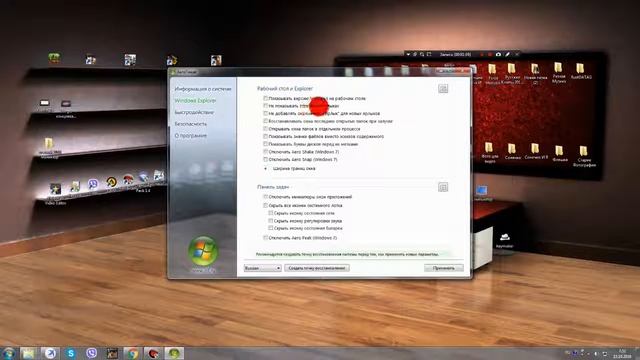This screenshot has height=360, width=640.
Task: Enable 'Отключить Aero Snap (Windows 7)'
Action: tap(266, 160)
